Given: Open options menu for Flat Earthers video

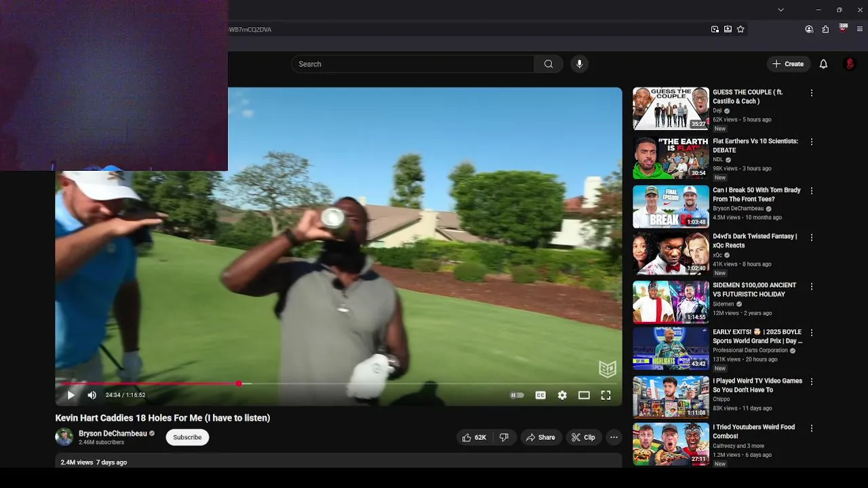Looking at the screenshot, I should click(811, 142).
